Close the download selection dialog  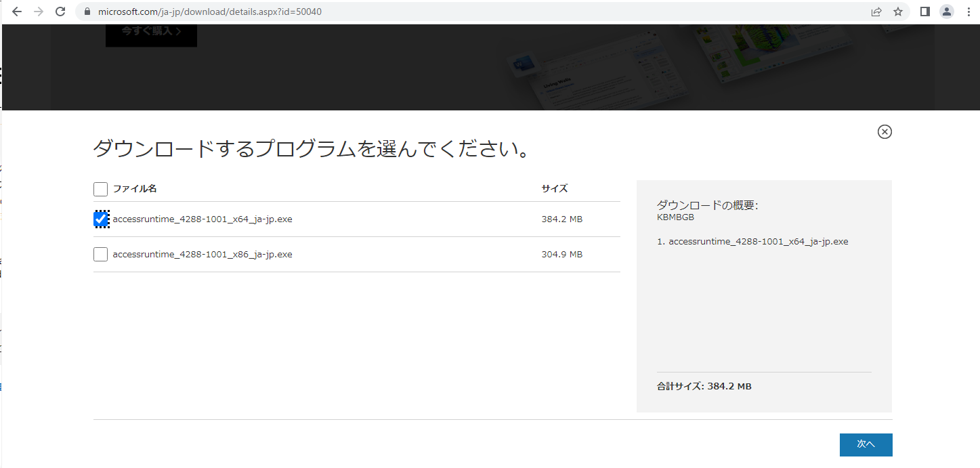(885, 131)
